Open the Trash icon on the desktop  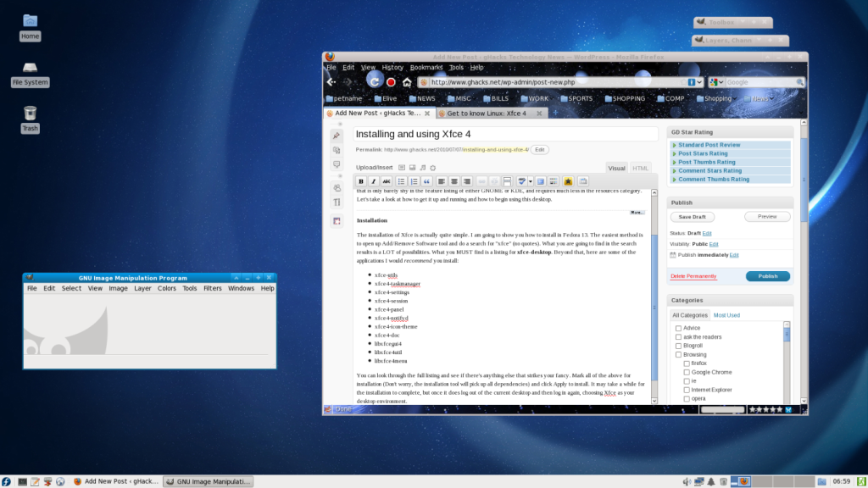pos(30,114)
